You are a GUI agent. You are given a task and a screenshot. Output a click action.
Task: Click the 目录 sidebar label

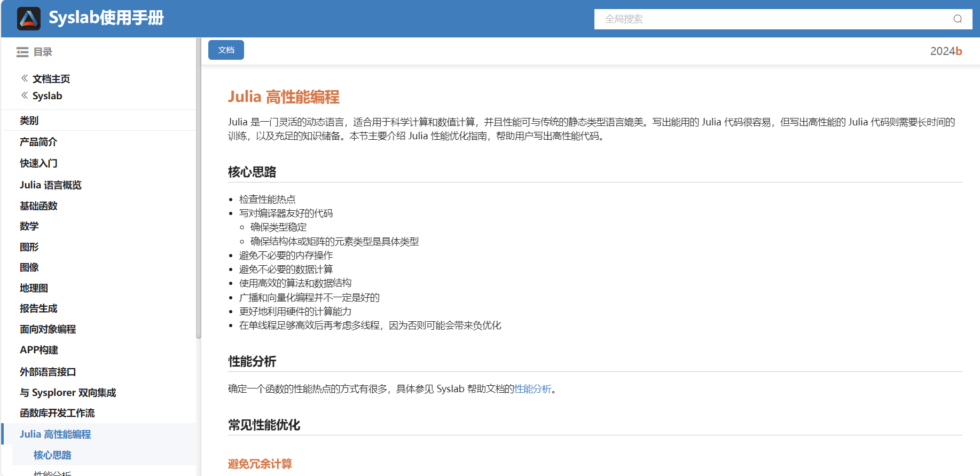[43, 52]
